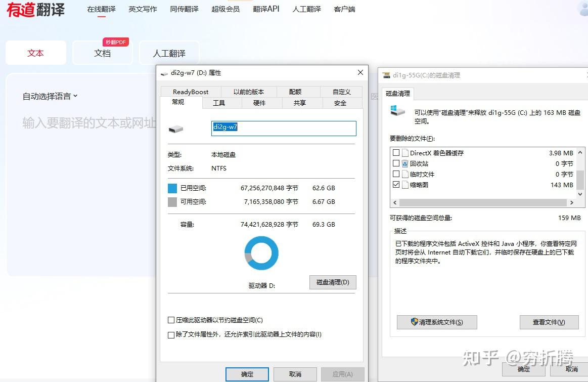Enable 压缩此驱动器以节约磁盘空间 checkbox

coord(171,320)
